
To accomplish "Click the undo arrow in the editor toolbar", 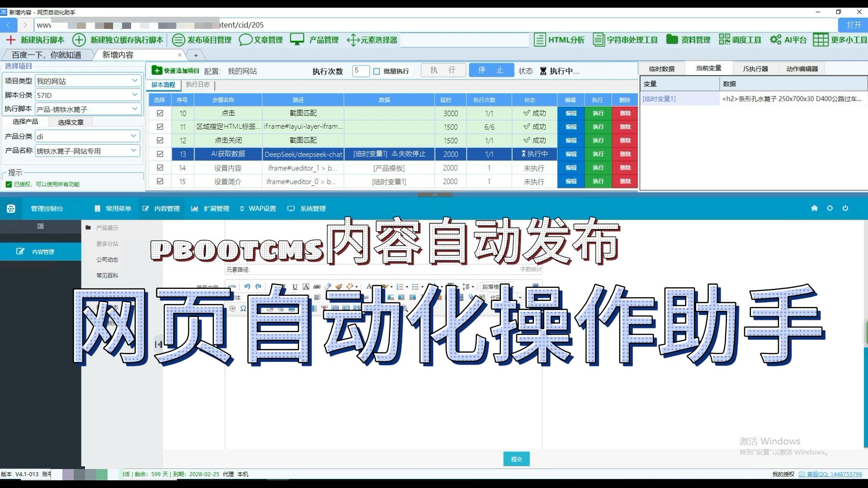I will (247, 286).
